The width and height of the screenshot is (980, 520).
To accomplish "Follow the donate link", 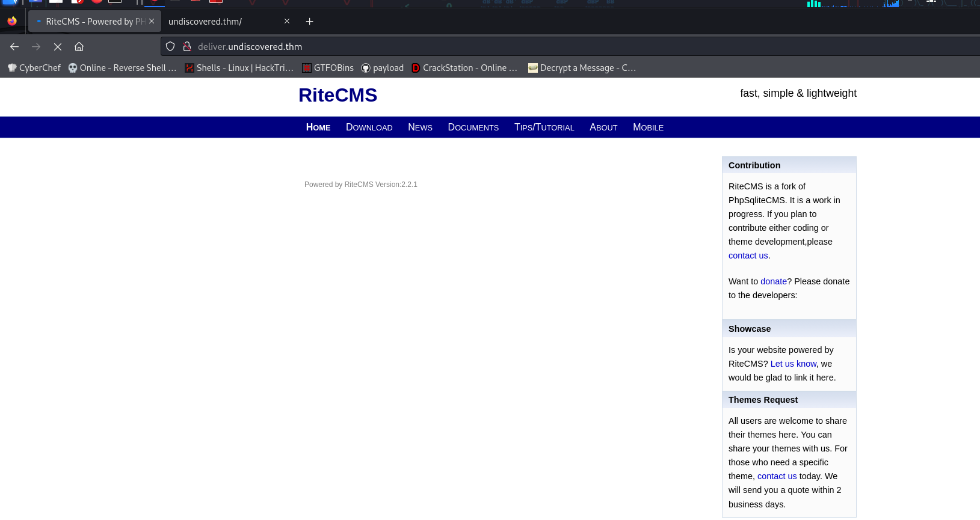I will pyautogui.click(x=774, y=281).
